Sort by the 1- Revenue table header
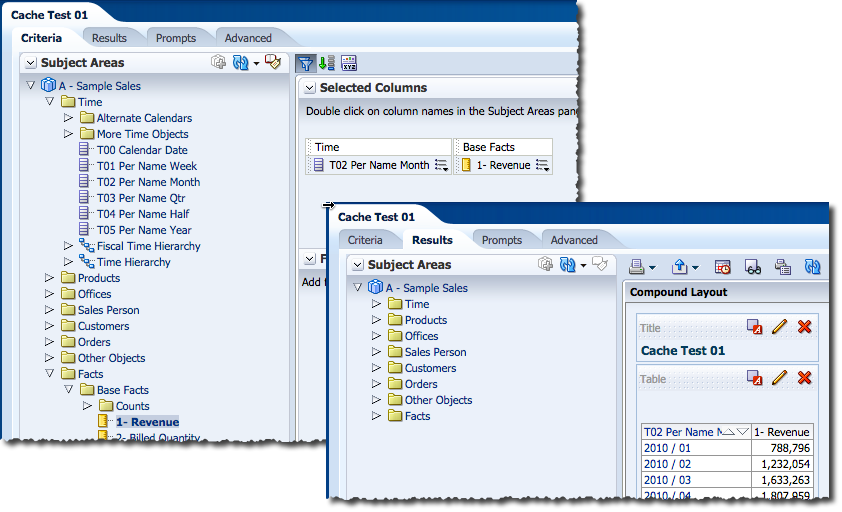 [783, 432]
